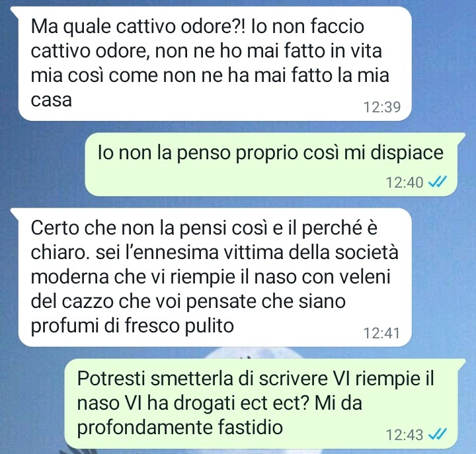Click empty wallpaper left of "Io non la penso" bubble
The height and width of the screenshot is (454, 476).
[42, 165]
